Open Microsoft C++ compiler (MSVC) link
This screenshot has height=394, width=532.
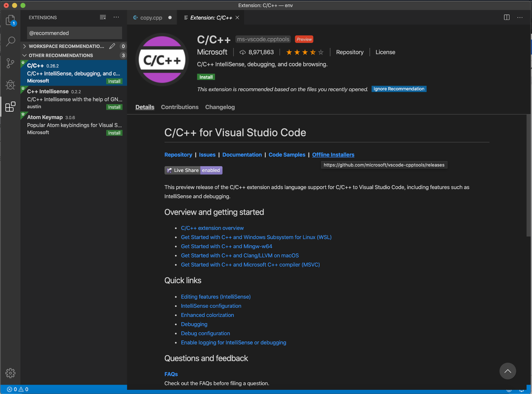tap(250, 265)
